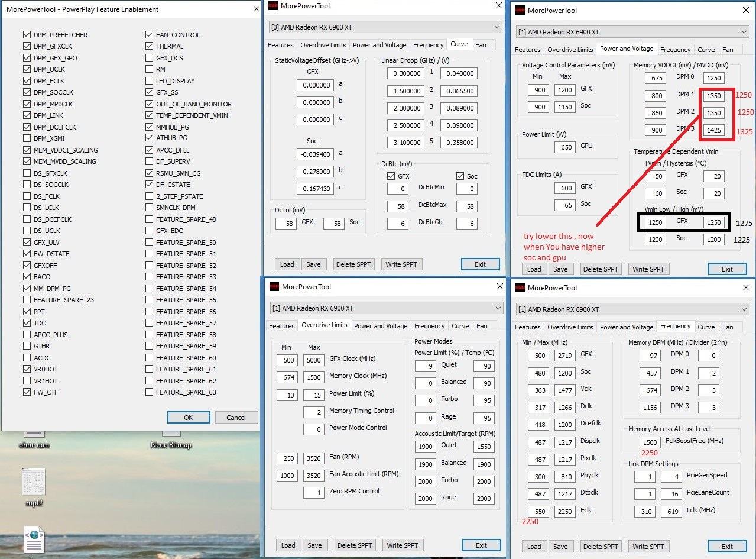756x559 pixels.
Task: Open the '[0] AMD Radeon RX 6900 XT' GPU dropdown
Action: click(x=385, y=27)
